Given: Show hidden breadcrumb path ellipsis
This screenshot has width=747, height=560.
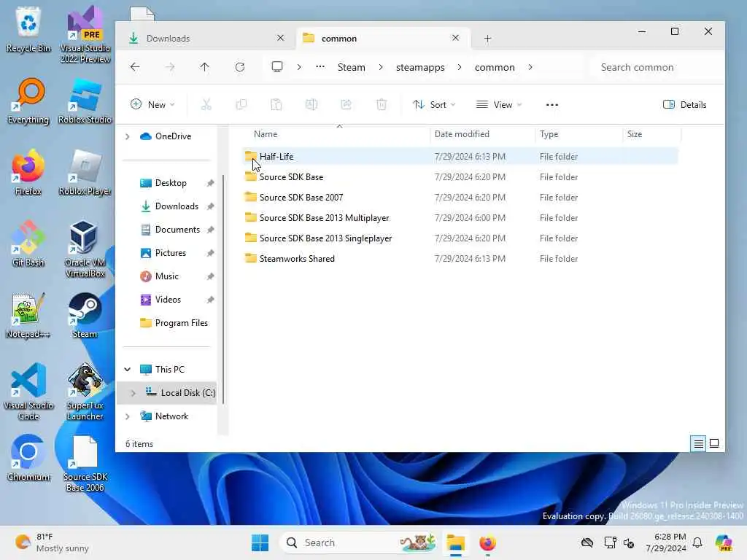Looking at the screenshot, I should [x=320, y=66].
